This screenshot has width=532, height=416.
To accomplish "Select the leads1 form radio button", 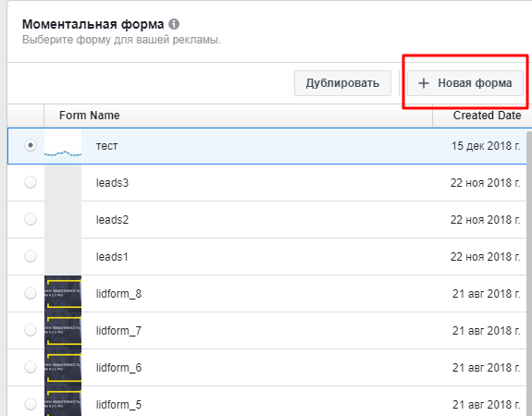I will tap(31, 256).
